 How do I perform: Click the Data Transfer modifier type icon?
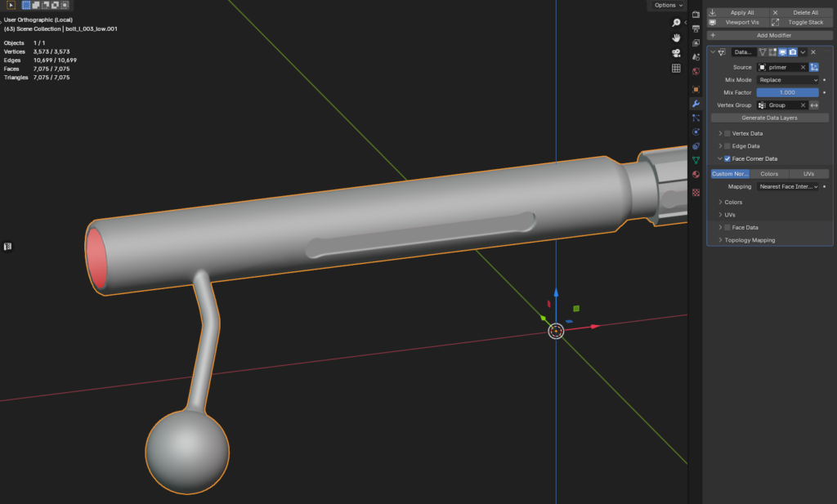(x=722, y=52)
